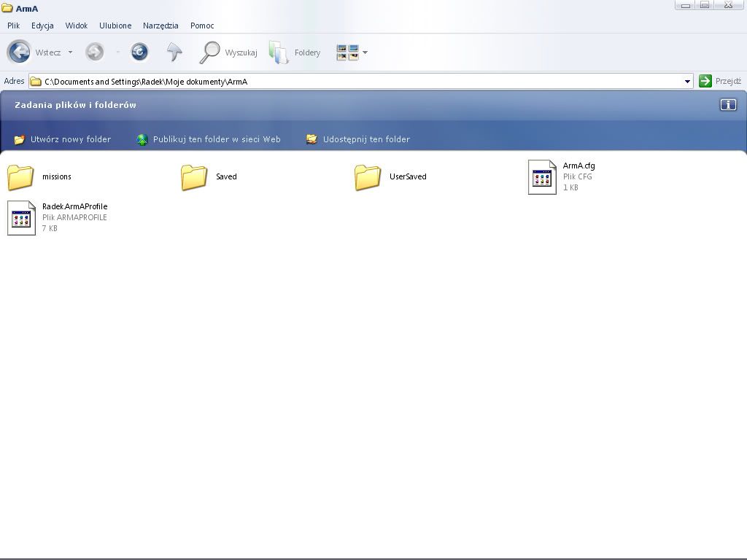Image resolution: width=747 pixels, height=560 pixels.
Task: Select the Radek.ArmAProfile file icon
Action: (21, 218)
